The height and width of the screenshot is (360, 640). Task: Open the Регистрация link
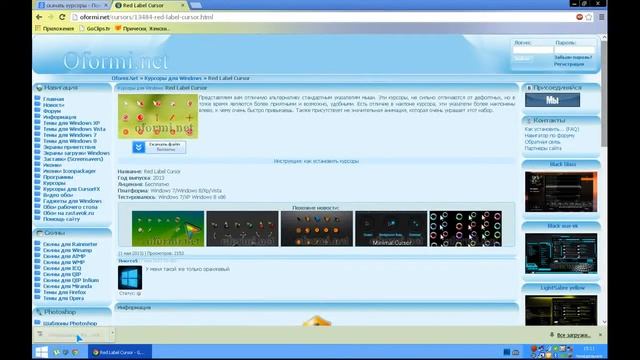[569, 64]
